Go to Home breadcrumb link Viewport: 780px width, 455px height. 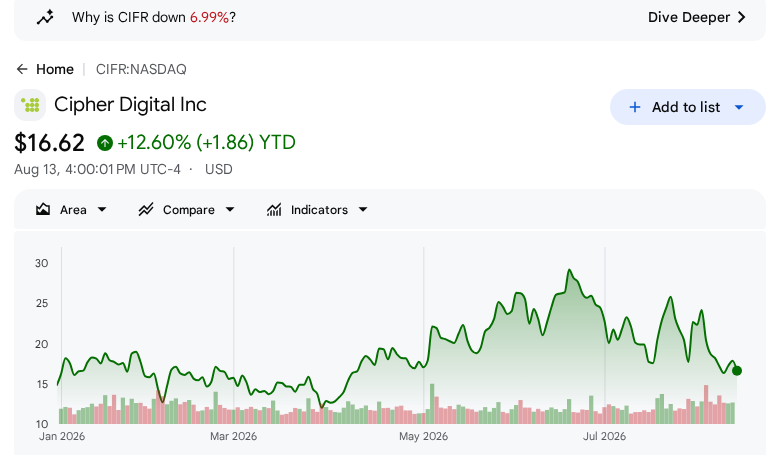coord(55,69)
